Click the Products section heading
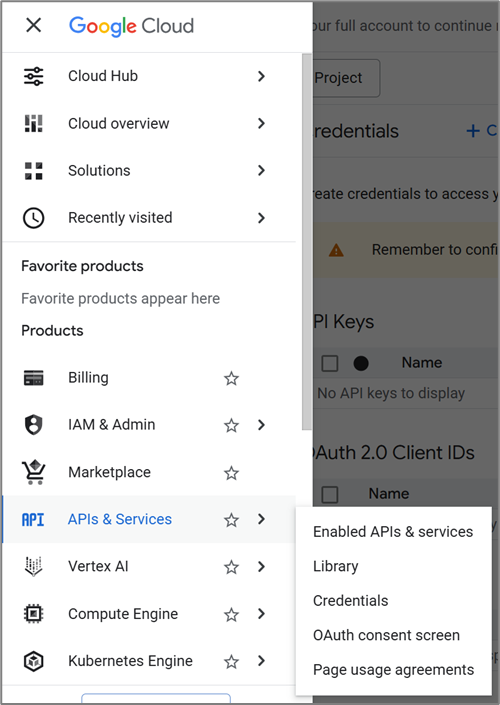The image size is (500, 705). (x=52, y=331)
